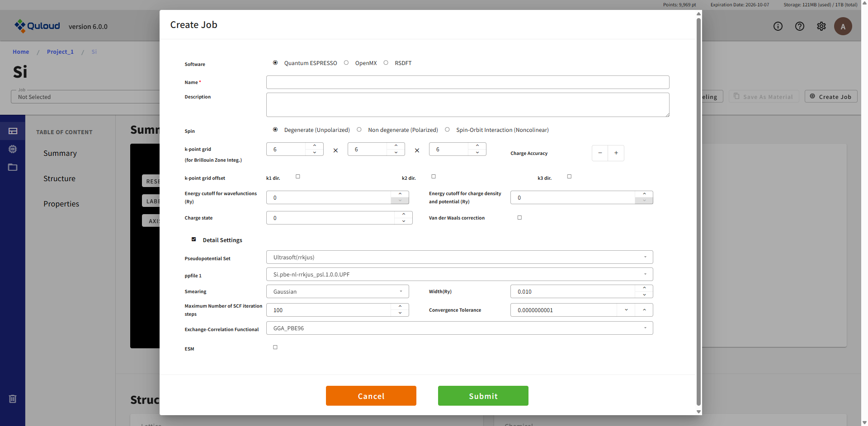Click the Charge Accuracy minus button
The height and width of the screenshot is (426, 868).
pyautogui.click(x=600, y=153)
